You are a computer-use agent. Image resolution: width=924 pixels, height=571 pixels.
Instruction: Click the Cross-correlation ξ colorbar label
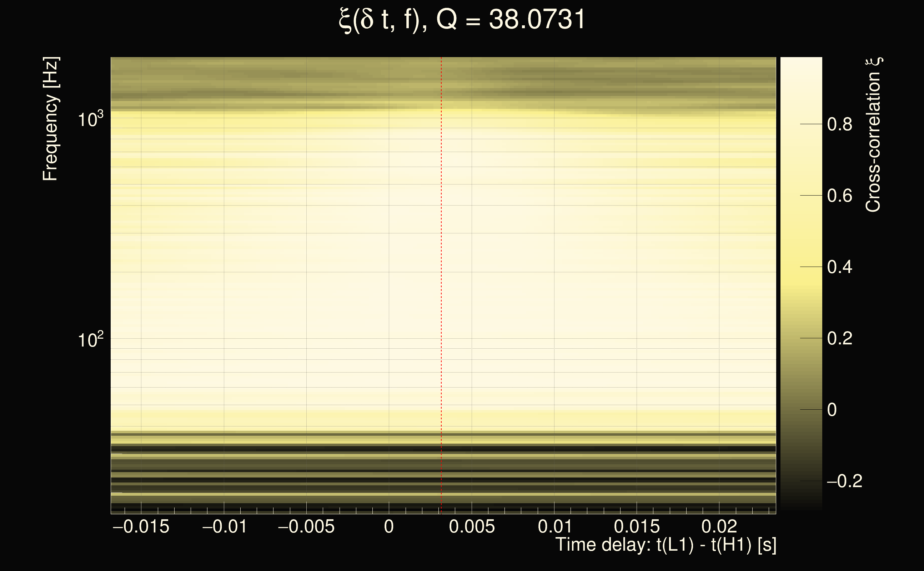coord(873,135)
